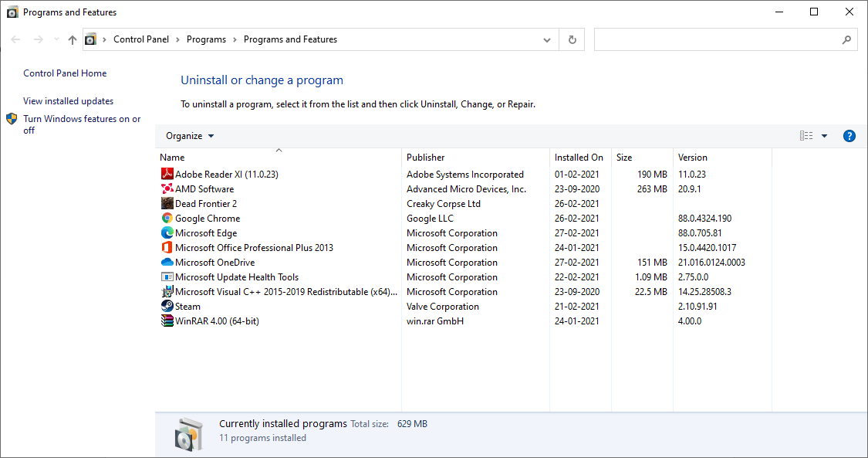
Task: Navigate to Control Panel breadcrumb
Action: (141, 39)
